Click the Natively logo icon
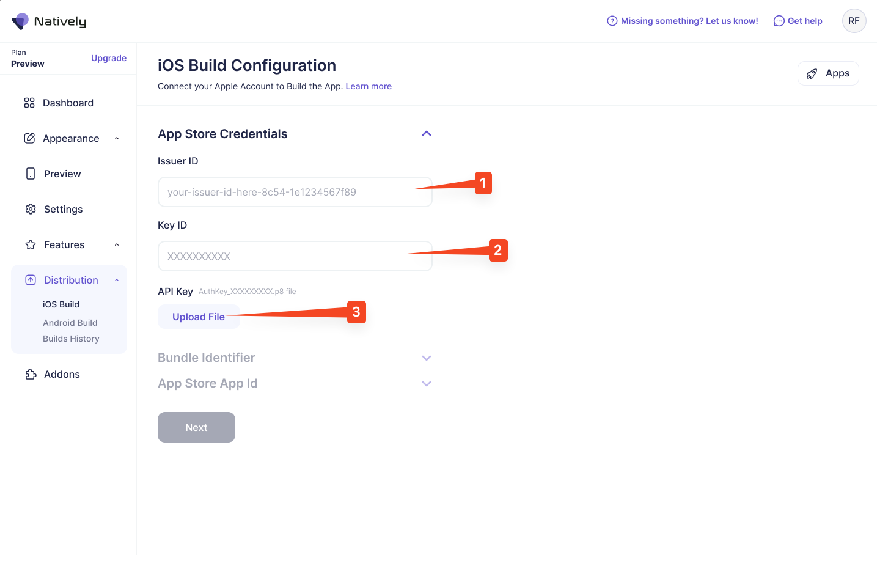 tap(20, 21)
